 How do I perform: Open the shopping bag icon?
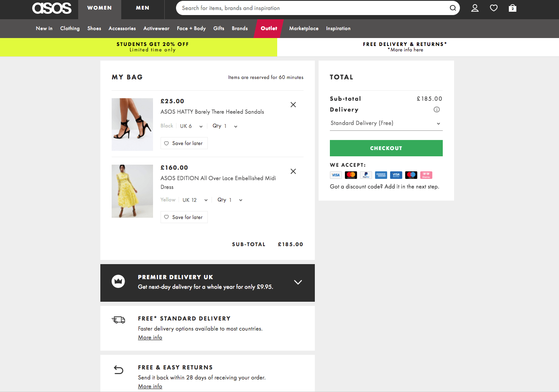coord(512,8)
